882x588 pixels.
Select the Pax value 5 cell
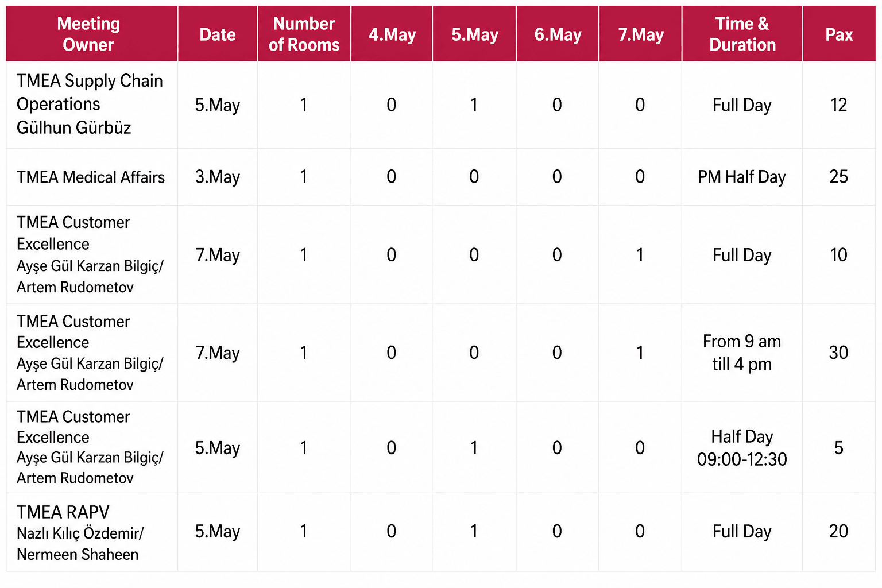click(839, 447)
